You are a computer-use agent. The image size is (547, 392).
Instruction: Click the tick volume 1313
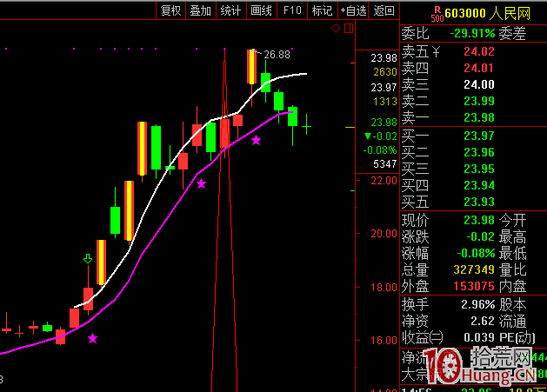pyautogui.click(x=385, y=102)
